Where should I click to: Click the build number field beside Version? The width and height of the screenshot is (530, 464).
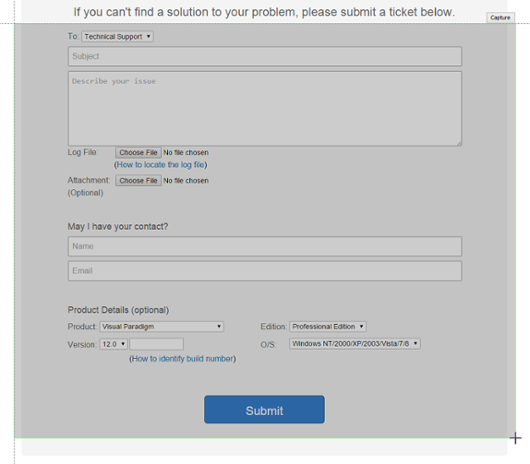point(156,344)
